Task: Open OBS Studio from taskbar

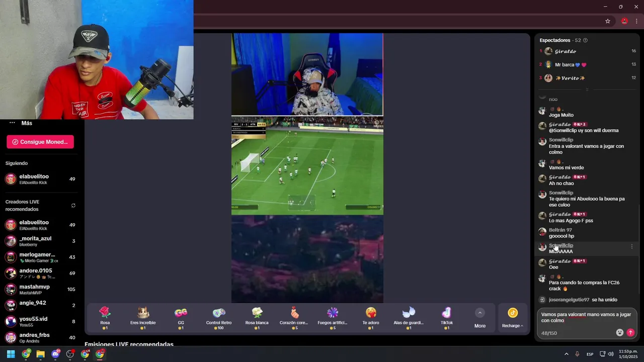Action: point(70,354)
